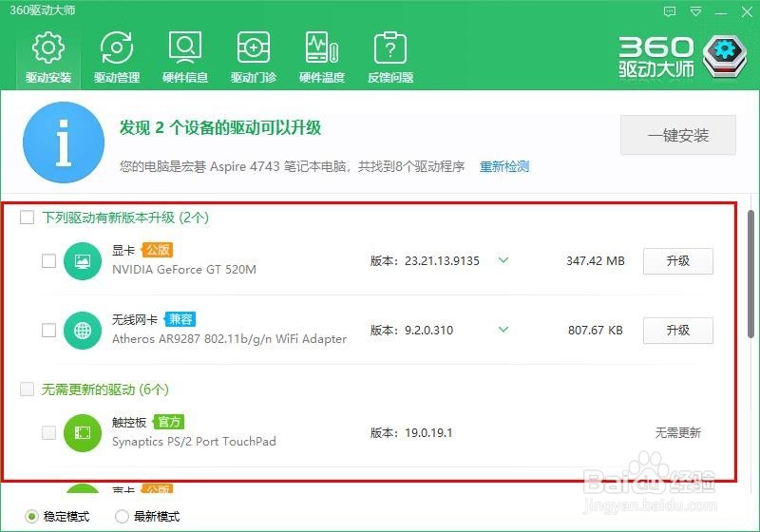The height and width of the screenshot is (532, 760).
Task: Click 升级 for the Atheros WiFi driver
Action: click(678, 331)
